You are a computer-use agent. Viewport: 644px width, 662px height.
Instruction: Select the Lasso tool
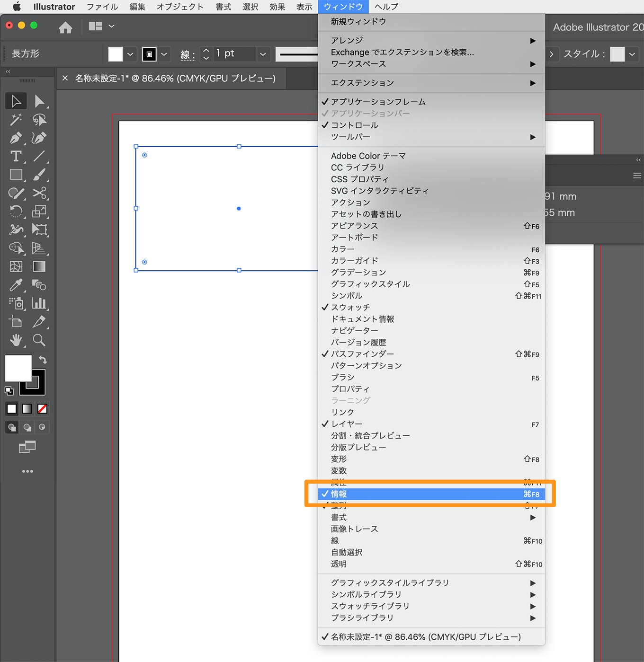point(39,119)
